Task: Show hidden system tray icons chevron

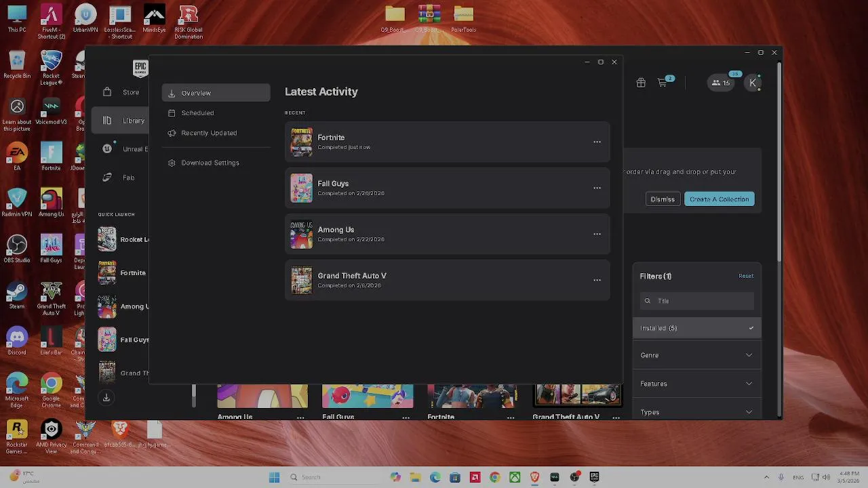Action: click(x=766, y=477)
